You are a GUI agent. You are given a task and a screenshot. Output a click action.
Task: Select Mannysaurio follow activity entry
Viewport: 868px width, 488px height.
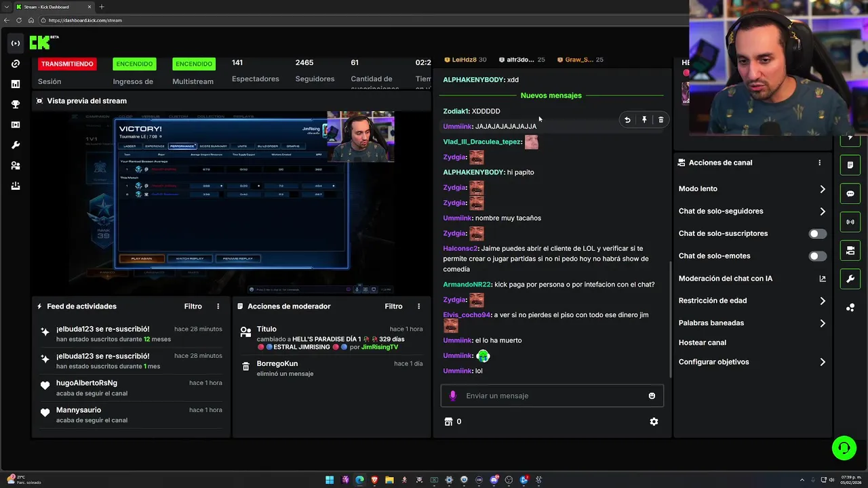tap(131, 415)
